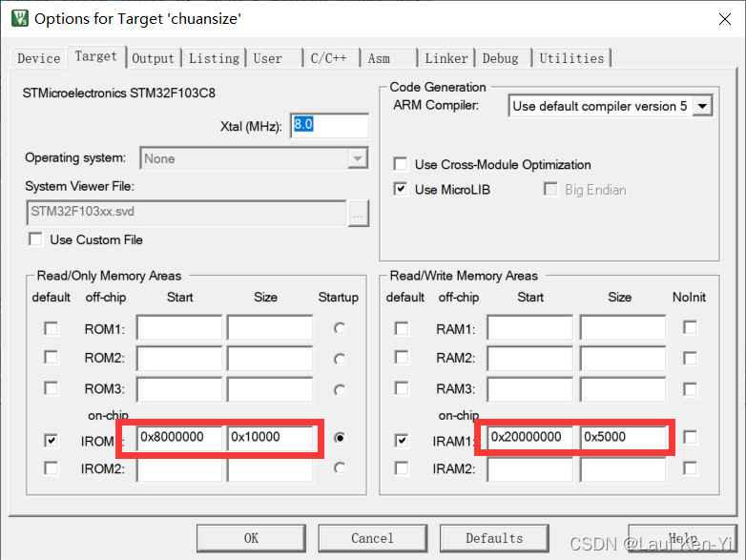Check the RAM1 default checkbox
Screen dimensions: 746x560
[x=402, y=329]
